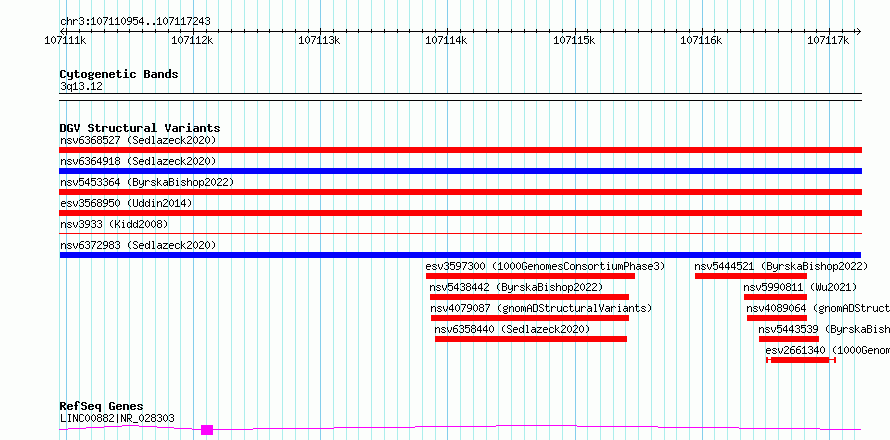Select the red bar under nsv5438442
890x440 pixels.
[x=529, y=297]
